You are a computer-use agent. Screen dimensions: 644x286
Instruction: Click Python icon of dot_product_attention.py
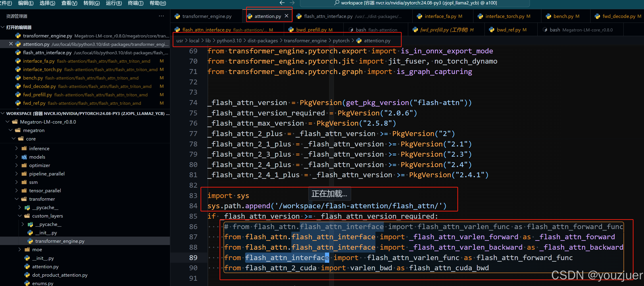[27, 275]
